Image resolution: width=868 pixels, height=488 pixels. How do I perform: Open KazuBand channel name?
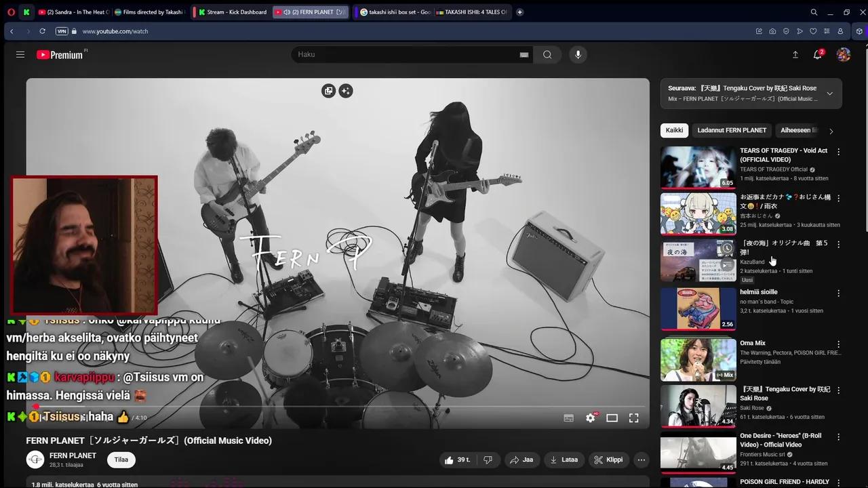(x=752, y=262)
